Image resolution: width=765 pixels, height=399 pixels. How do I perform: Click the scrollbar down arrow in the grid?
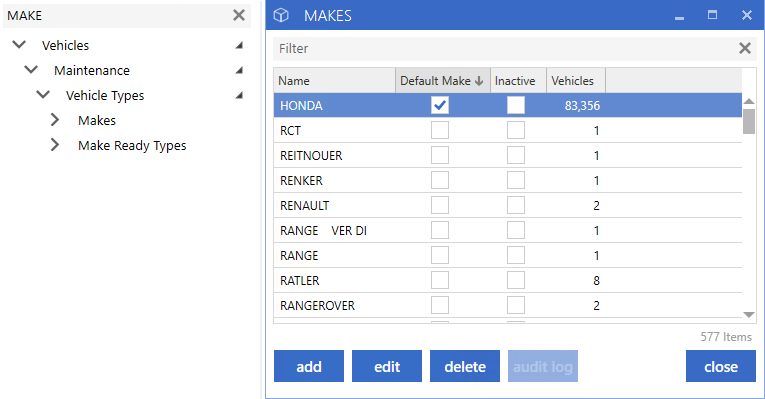(x=749, y=315)
